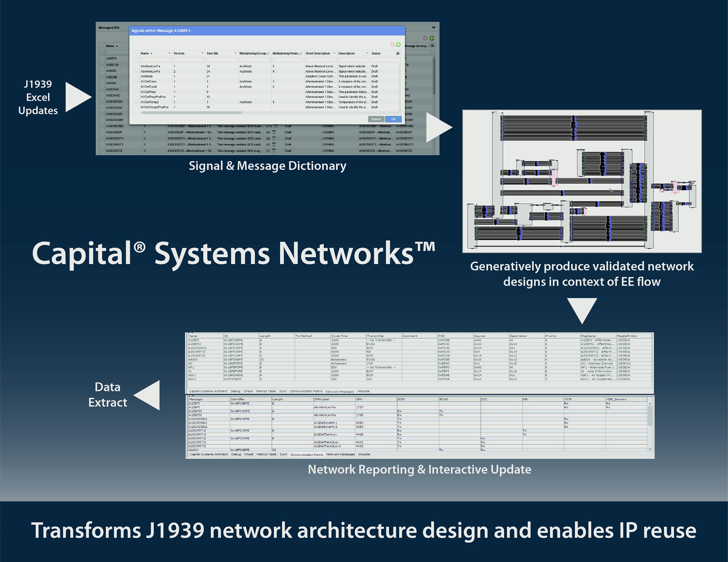Click details icon in A1SCREGP row
This screenshot has height=562, width=728.
[274, 132]
